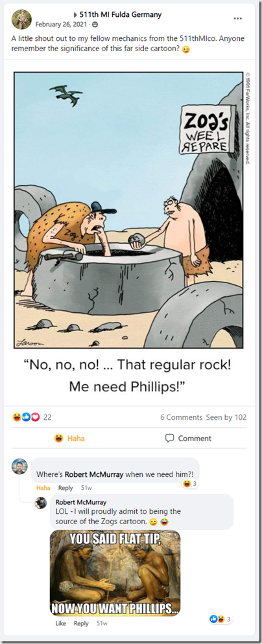The height and width of the screenshot is (644, 262).
Task: Click the Comment speech bubble icon
Action: pyautogui.click(x=169, y=438)
